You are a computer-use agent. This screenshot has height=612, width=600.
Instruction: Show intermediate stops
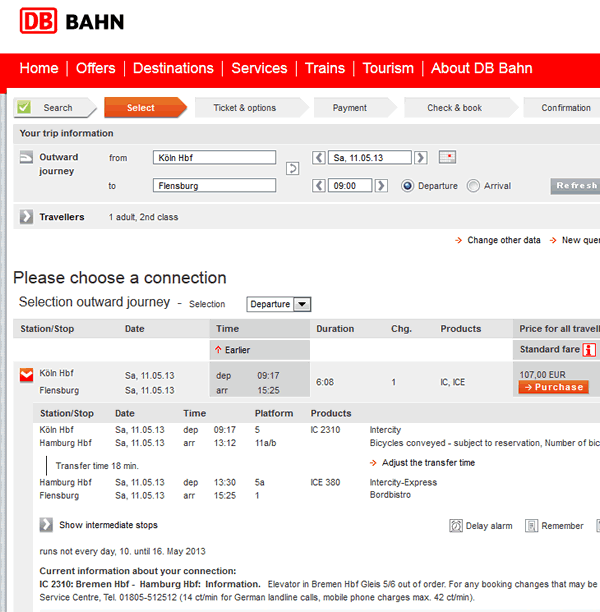[x=46, y=525]
